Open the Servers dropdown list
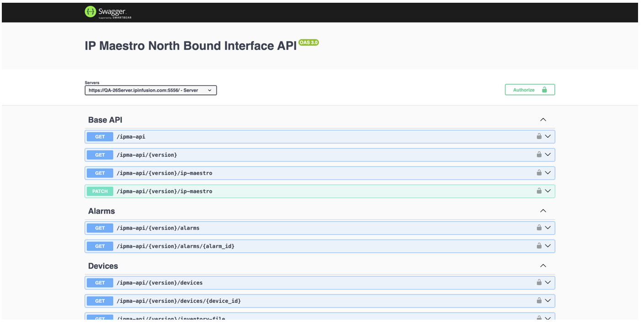This screenshot has width=644, height=332. (151, 90)
